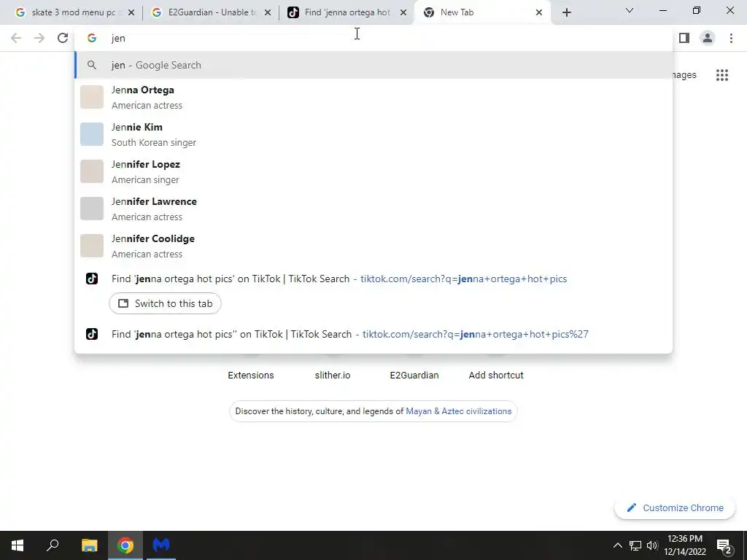Open the Windows Start menu
Image resolution: width=747 pixels, height=560 pixels.
tap(18, 545)
